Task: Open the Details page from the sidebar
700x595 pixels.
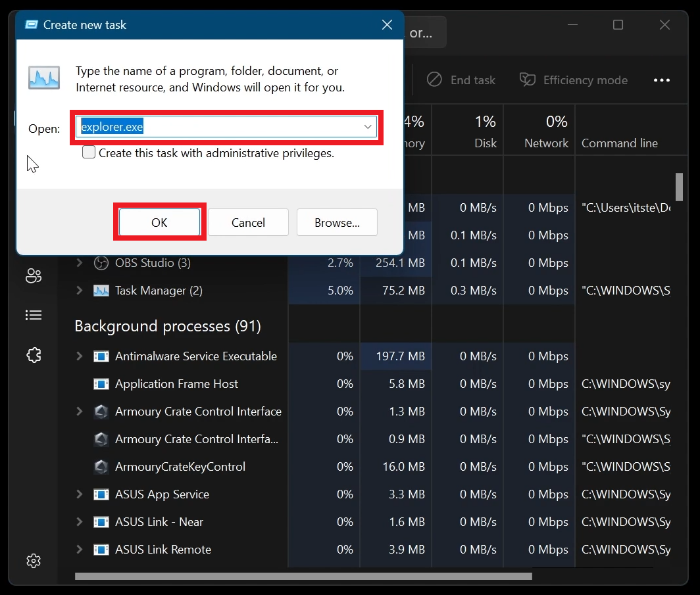Action: tap(34, 315)
